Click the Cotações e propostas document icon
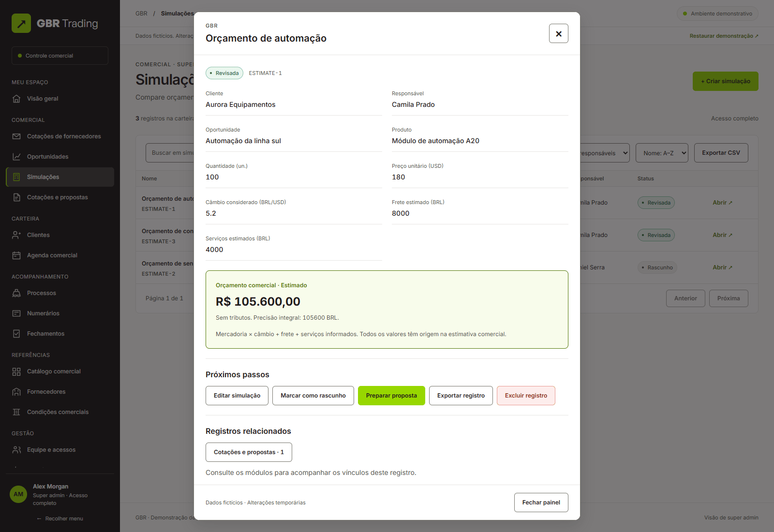This screenshot has height=532, width=774. pos(16,197)
